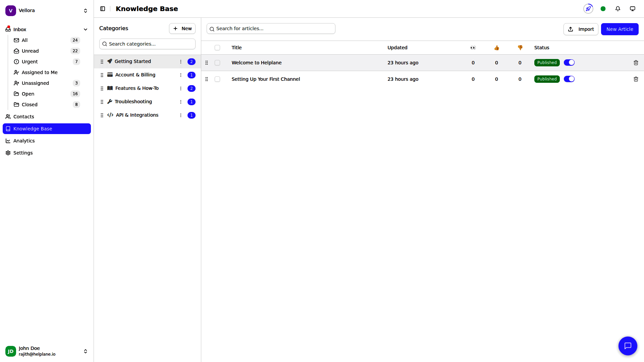Click the rocket icon in top bar
This screenshot has width=644, height=362.
tap(588, 9)
